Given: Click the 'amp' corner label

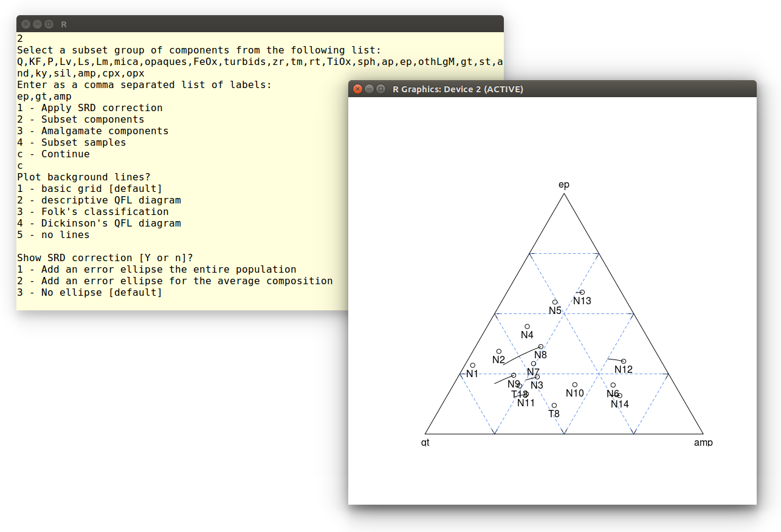Looking at the screenshot, I should click(703, 443).
